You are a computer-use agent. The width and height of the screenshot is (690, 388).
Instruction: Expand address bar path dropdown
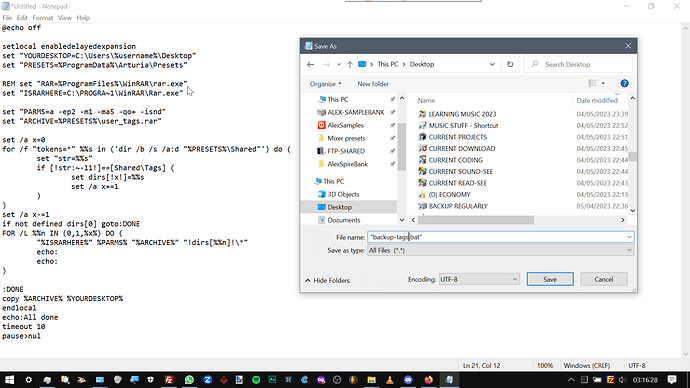tap(492, 64)
